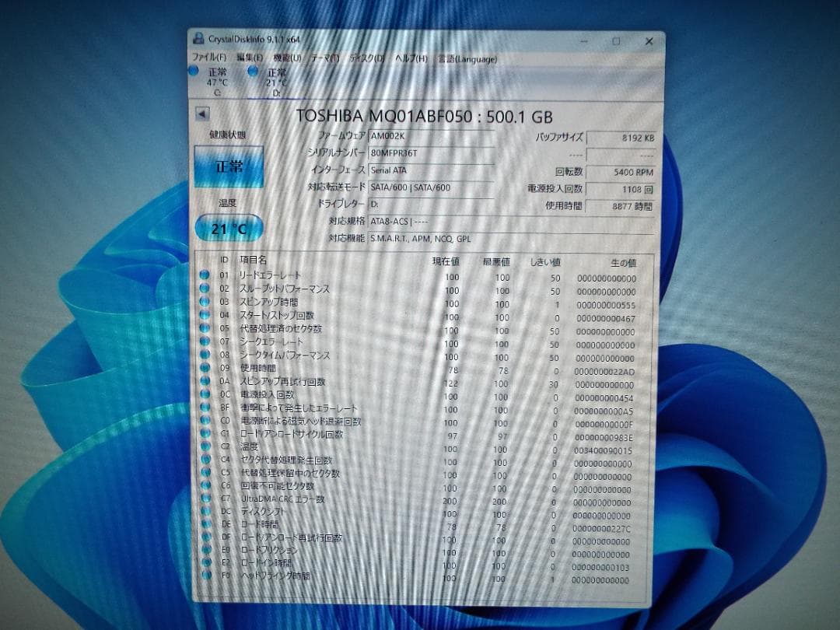The width and height of the screenshot is (840, 630).
Task: Open the 言語(Language) menu
Action: (x=467, y=58)
